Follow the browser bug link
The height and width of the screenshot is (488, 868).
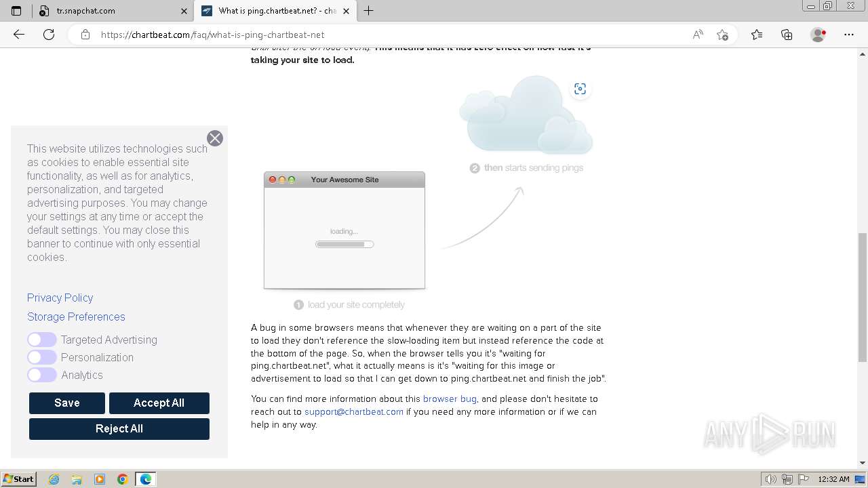[450, 399]
